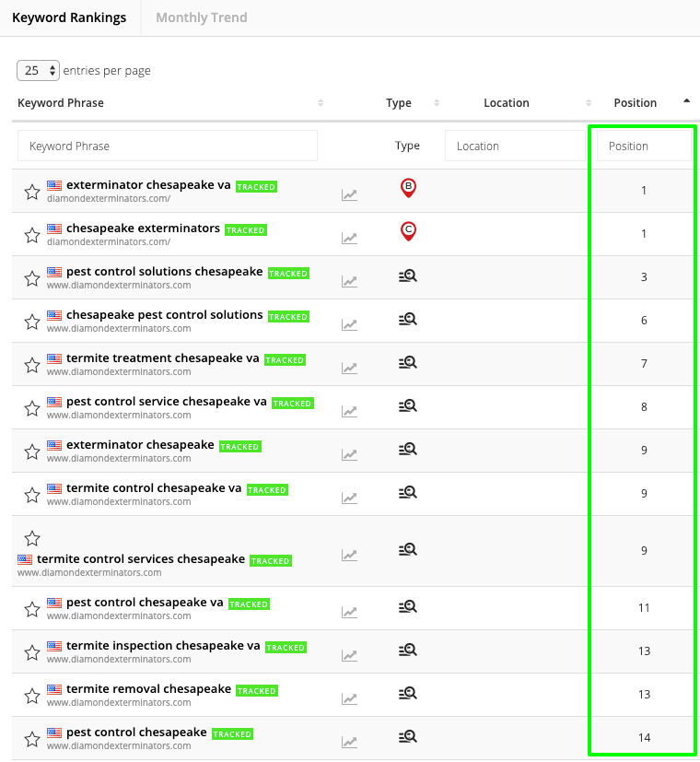Click search type icon for 'pest control chesapeake va'
This screenshot has width=700, height=762.
point(408,606)
